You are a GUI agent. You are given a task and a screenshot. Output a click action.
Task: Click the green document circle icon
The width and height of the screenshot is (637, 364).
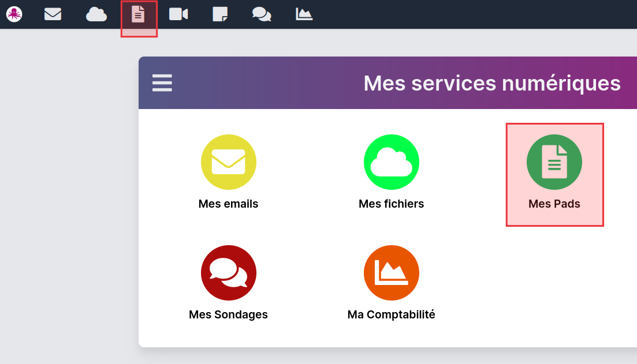point(554,162)
